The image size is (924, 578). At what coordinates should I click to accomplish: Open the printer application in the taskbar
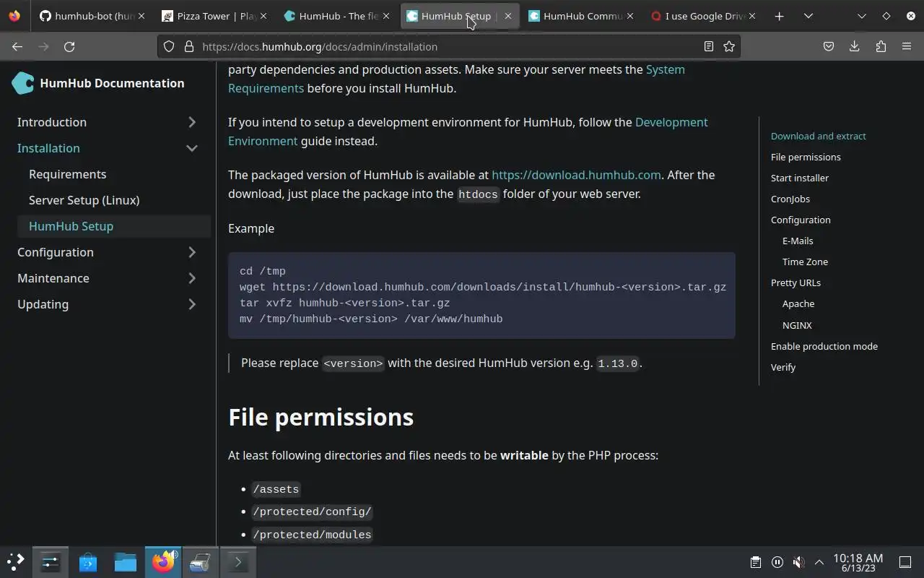point(201,561)
